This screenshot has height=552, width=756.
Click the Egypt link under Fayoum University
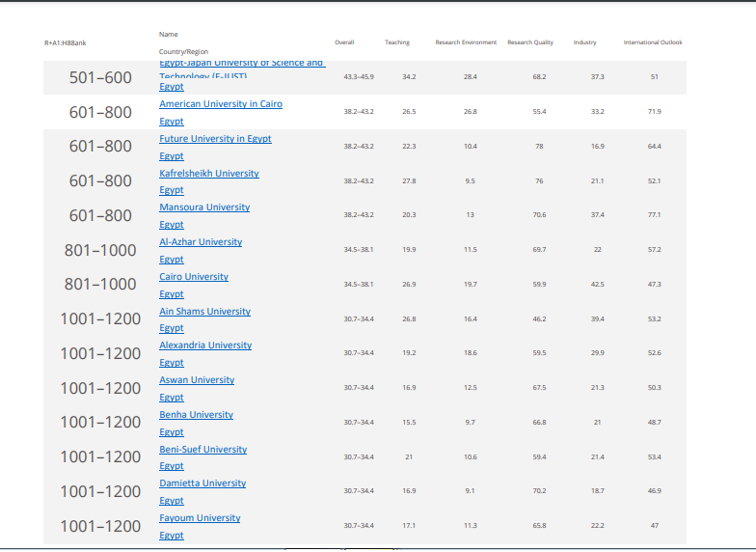pyautogui.click(x=172, y=536)
